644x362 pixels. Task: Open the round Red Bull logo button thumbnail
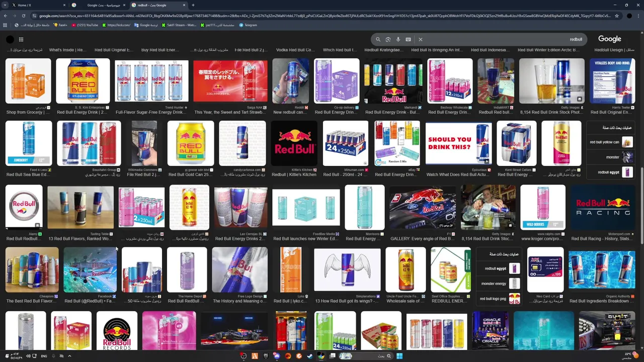(x=24, y=207)
